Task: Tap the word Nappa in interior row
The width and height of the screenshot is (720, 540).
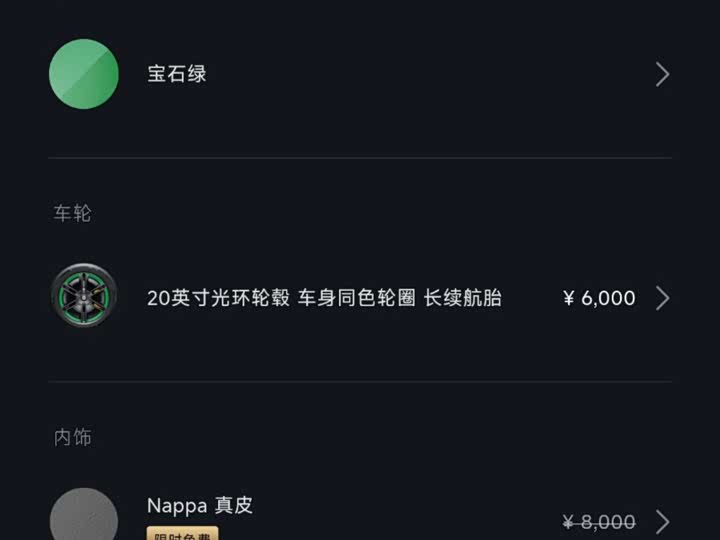Action: pos(177,505)
